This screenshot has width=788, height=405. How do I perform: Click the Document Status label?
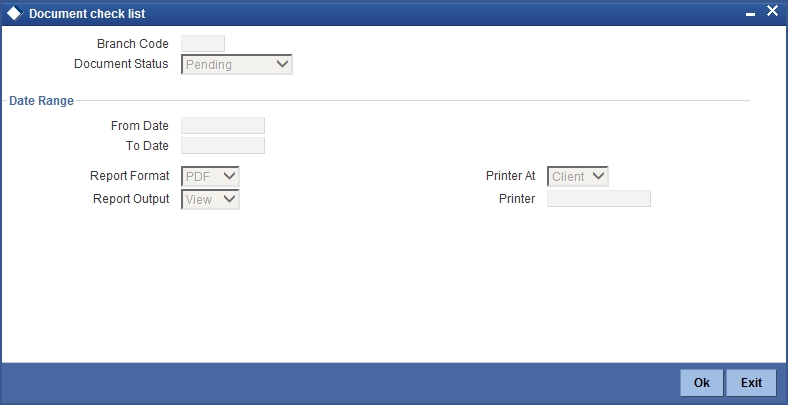coord(121,64)
